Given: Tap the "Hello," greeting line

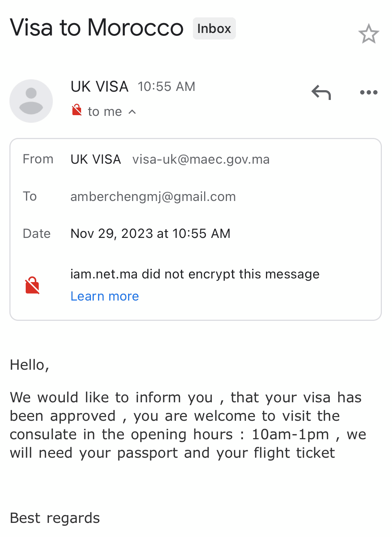Looking at the screenshot, I should click(x=29, y=365).
